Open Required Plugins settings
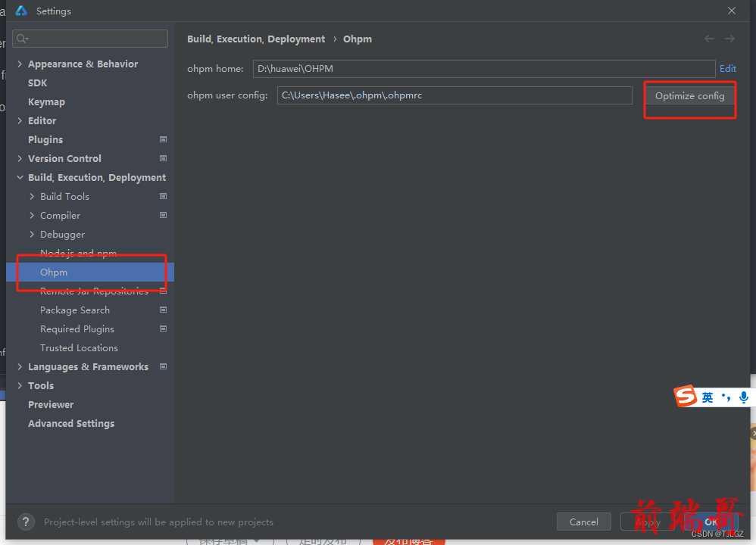The height and width of the screenshot is (545, 756). coord(77,329)
